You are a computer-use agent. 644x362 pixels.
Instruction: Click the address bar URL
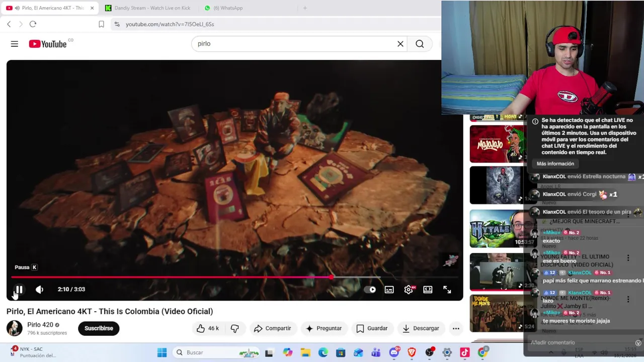[170, 24]
